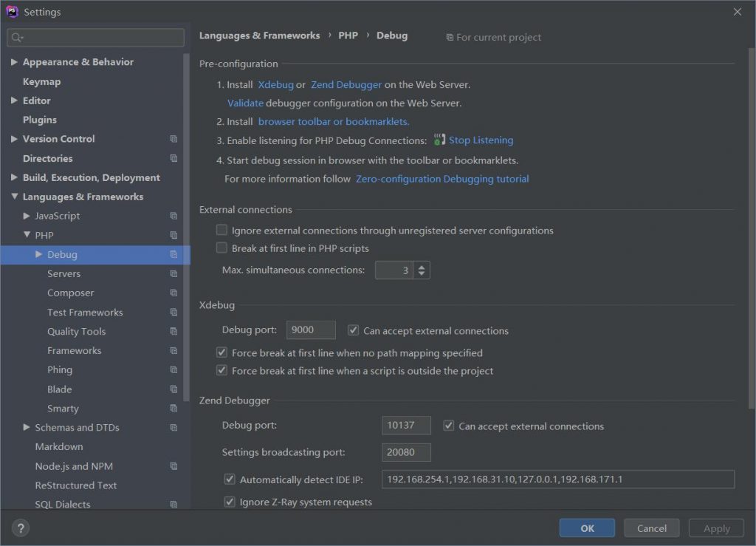Click project-level icon next to Blade
The image size is (756, 546).
[173, 389]
